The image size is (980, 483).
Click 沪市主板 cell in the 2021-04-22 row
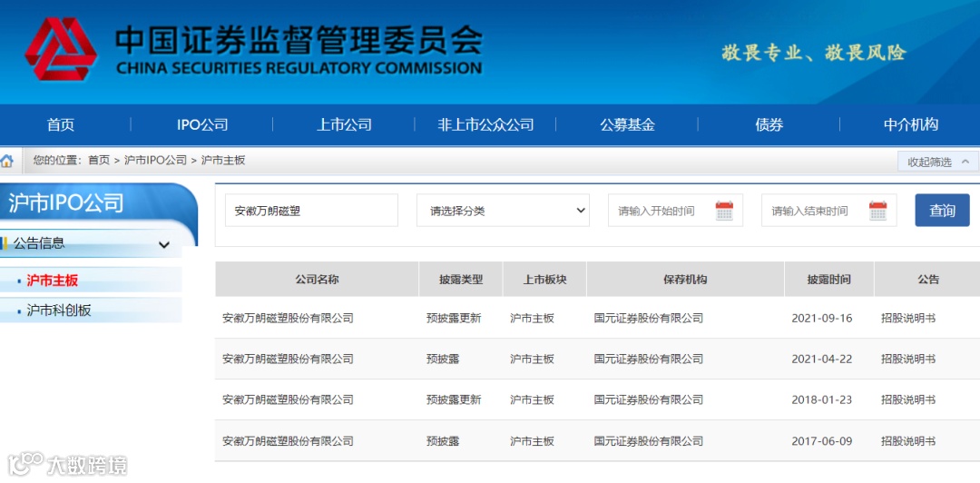532,359
